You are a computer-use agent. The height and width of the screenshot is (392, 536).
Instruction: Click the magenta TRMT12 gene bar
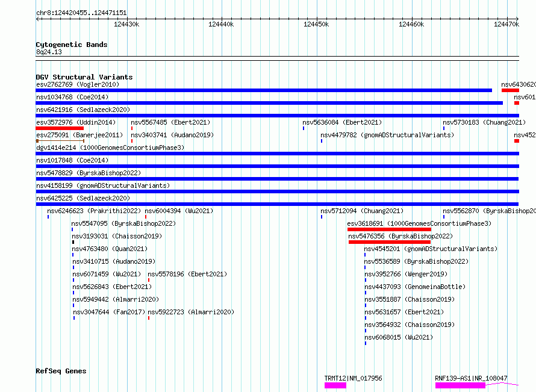coord(335,385)
